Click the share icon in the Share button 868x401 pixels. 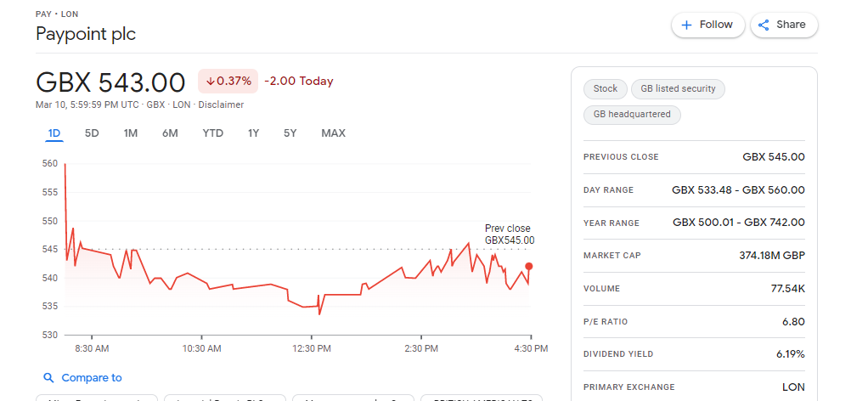click(764, 25)
